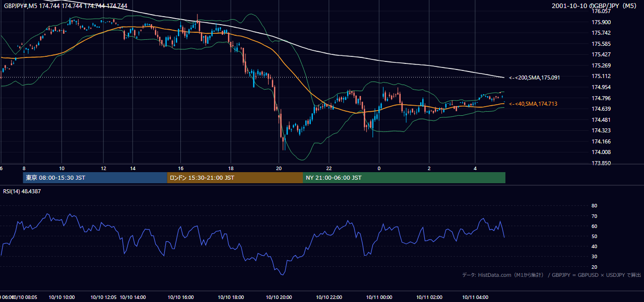Click hour label 8 on price chart time axis
644x302 pixels.
(24, 168)
